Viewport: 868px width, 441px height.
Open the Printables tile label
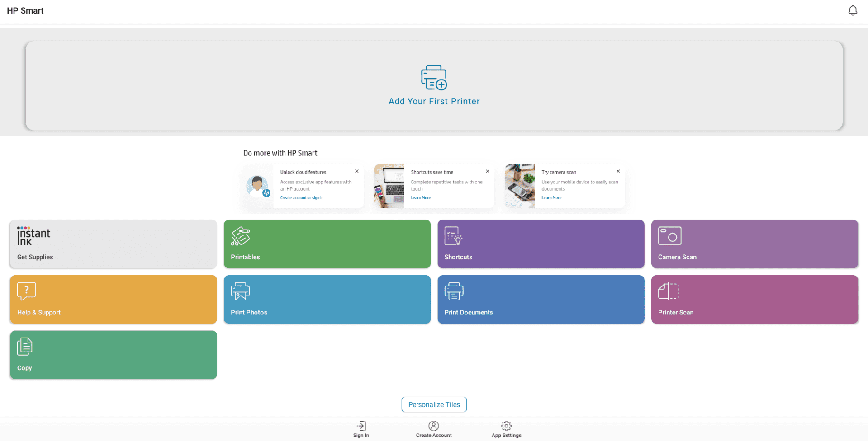point(245,257)
